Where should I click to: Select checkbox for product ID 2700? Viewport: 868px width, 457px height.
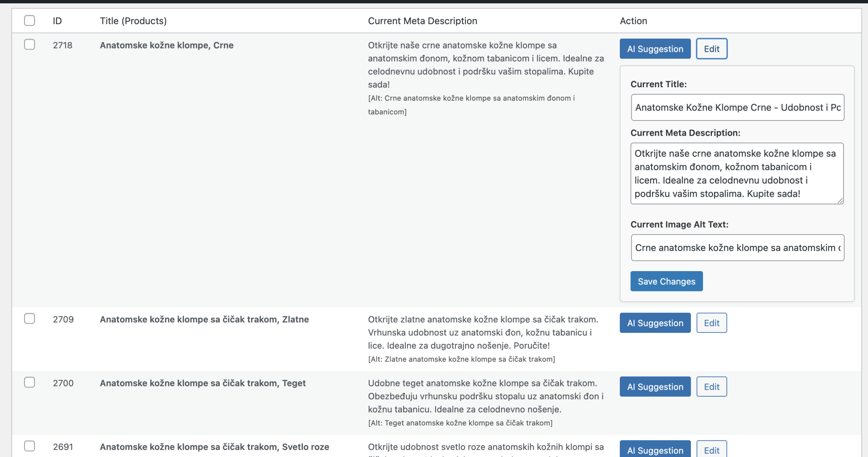pos(29,382)
